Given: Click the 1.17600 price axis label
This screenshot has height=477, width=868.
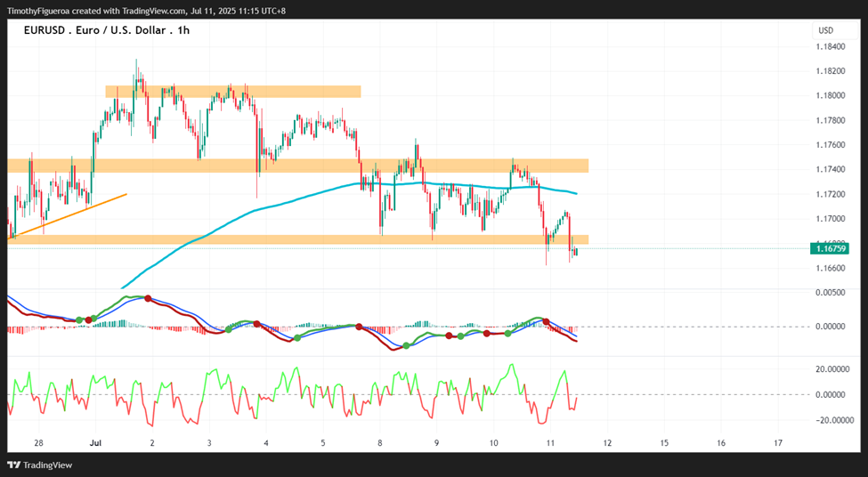Looking at the screenshot, I should (831, 145).
